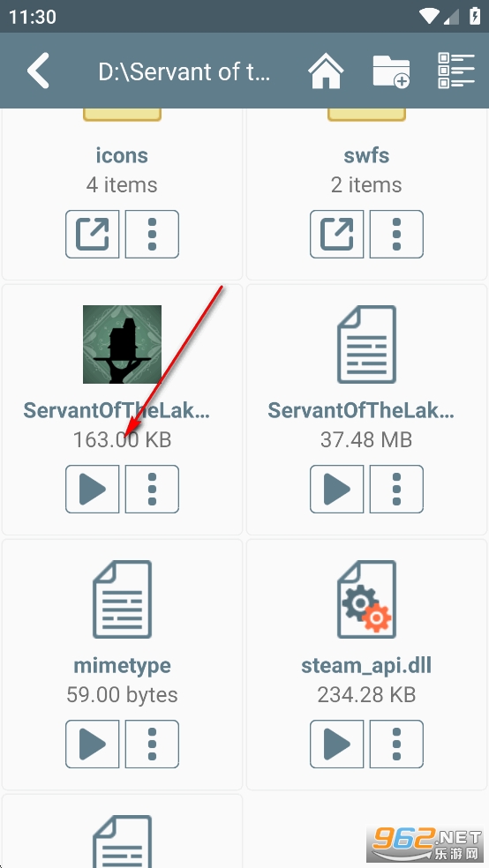
Task: Select the ServantOfTheLake game thumbnail image
Action: tap(123, 344)
